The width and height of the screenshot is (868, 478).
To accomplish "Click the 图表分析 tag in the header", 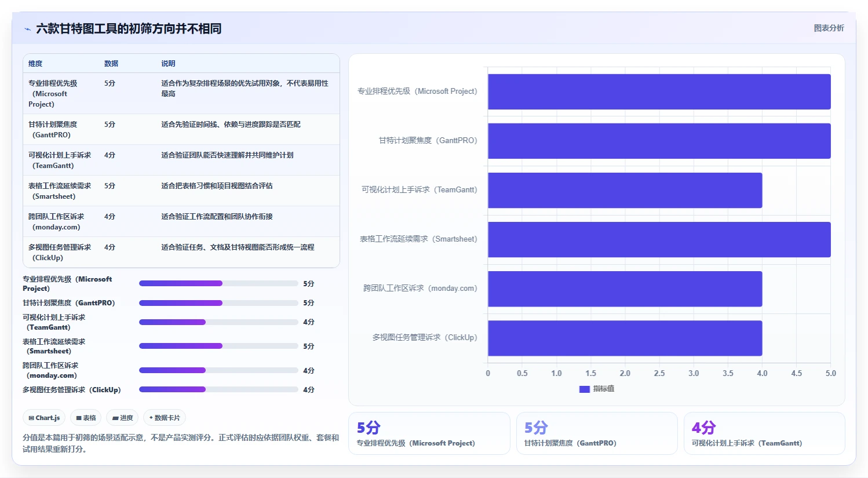I will tap(829, 28).
